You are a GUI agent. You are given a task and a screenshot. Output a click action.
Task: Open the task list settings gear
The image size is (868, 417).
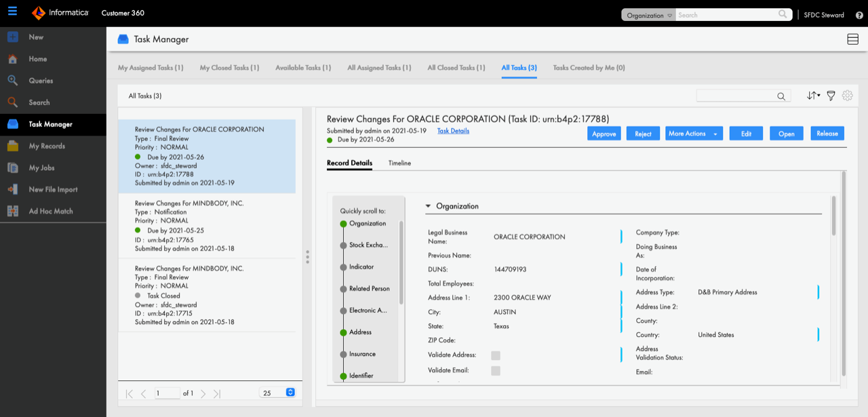click(847, 96)
